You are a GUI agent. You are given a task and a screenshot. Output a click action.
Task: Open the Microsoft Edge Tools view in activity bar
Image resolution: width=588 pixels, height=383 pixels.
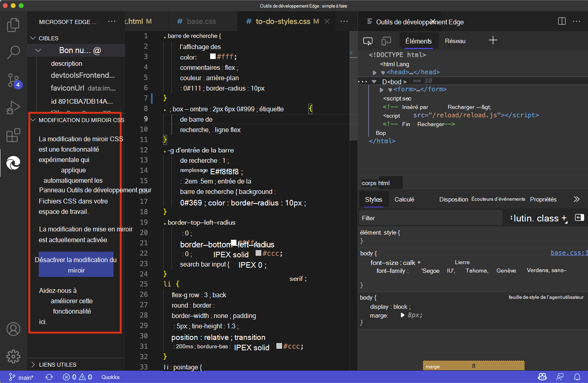(13, 163)
